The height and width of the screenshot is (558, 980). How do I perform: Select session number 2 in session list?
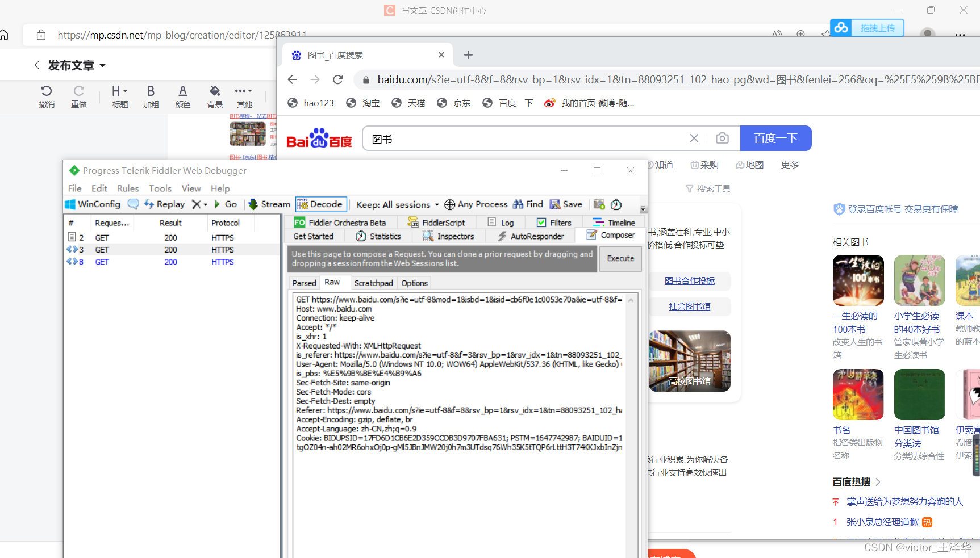click(x=172, y=237)
